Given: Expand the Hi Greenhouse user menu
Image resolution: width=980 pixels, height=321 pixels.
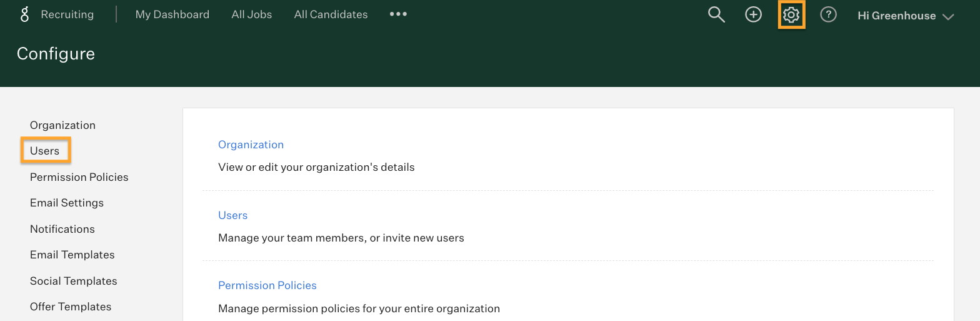Looking at the screenshot, I should click(906, 16).
